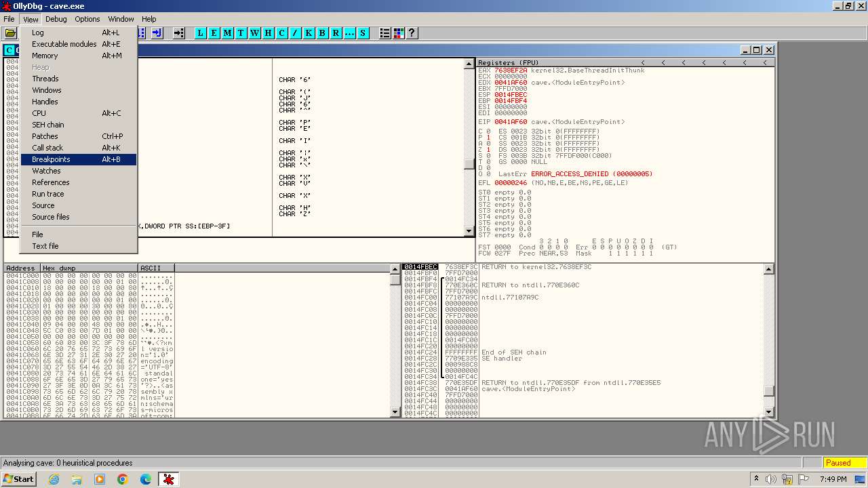The width and height of the screenshot is (868, 488).
Task: Open Watches from View menu
Action: click(x=79, y=171)
